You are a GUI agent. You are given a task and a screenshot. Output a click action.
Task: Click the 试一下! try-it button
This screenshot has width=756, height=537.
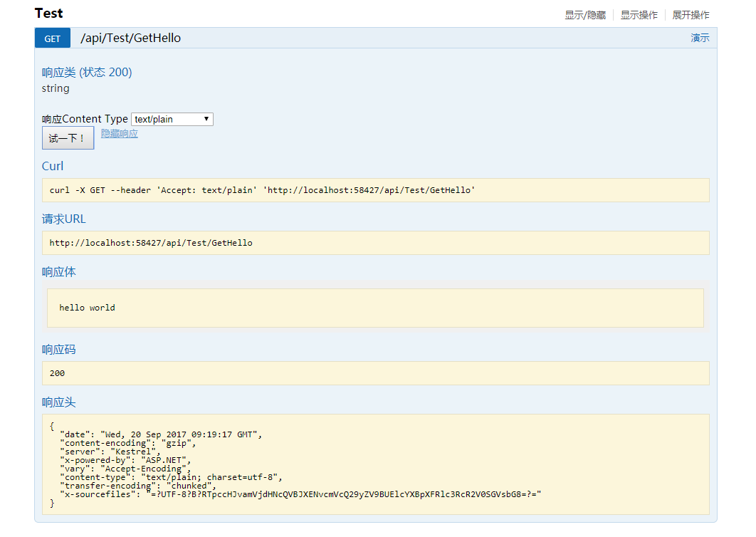click(x=68, y=138)
